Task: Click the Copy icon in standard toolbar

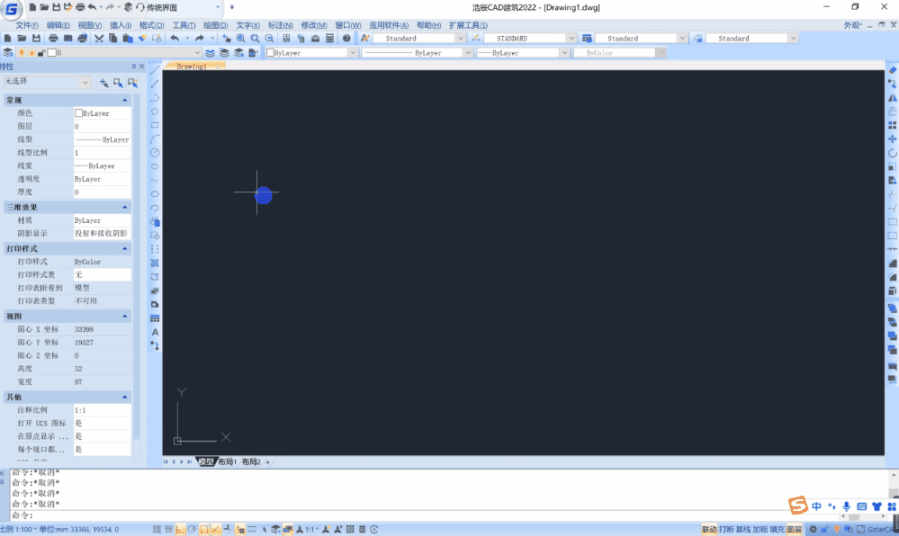Action: [x=113, y=38]
